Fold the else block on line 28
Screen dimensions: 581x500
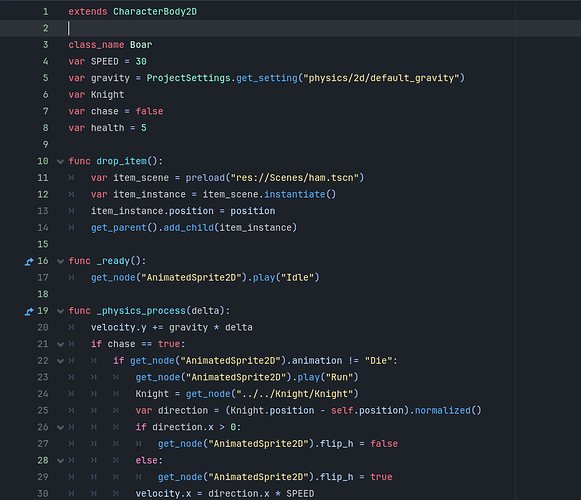[x=60, y=461]
